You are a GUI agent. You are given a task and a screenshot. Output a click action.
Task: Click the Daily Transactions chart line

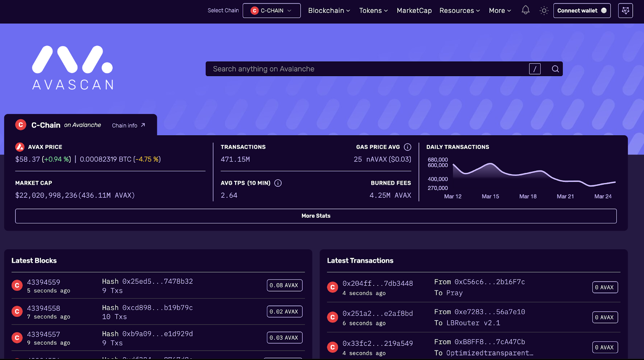tap(534, 175)
